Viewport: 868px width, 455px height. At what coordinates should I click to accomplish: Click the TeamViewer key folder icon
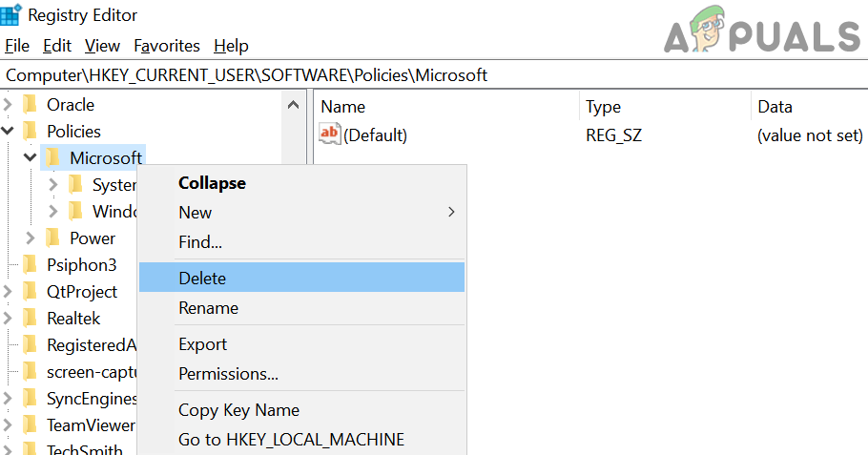pyautogui.click(x=31, y=425)
